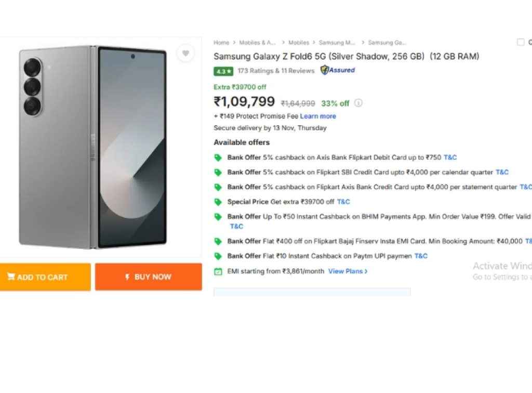Click the wishlist heart icon
532x393 pixels.
(185, 53)
